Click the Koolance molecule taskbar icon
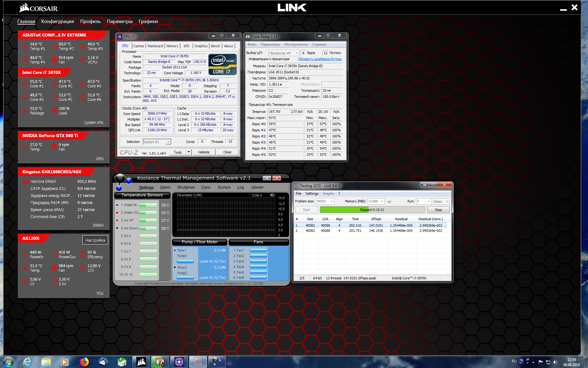The image size is (588, 368). tap(217, 362)
